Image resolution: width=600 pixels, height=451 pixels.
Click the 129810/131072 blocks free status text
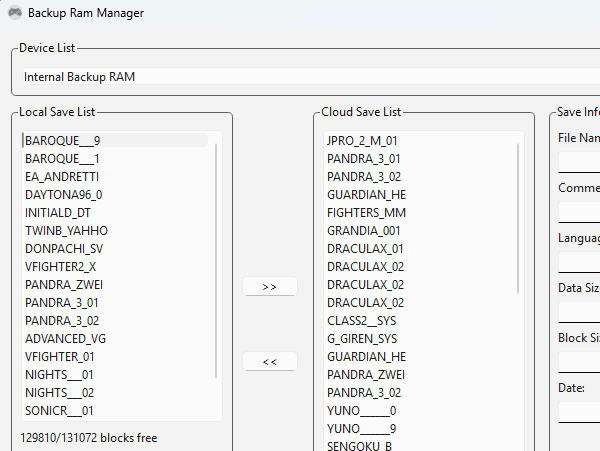click(x=89, y=438)
